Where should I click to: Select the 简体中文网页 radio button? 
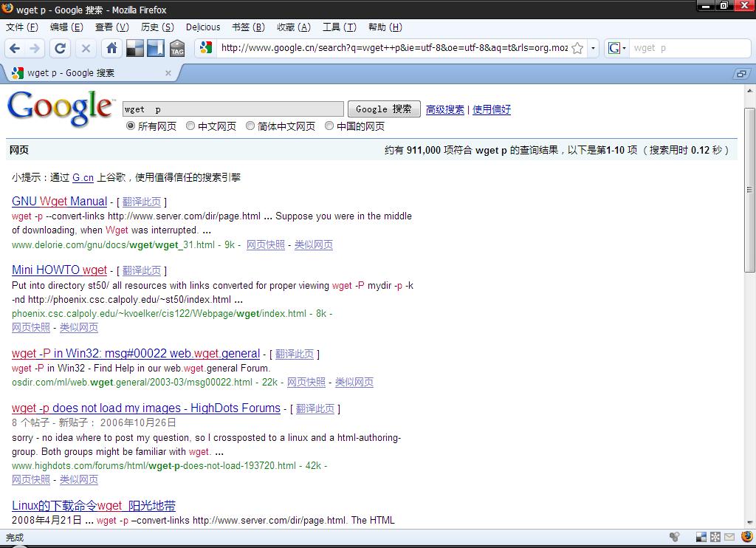tap(250, 126)
